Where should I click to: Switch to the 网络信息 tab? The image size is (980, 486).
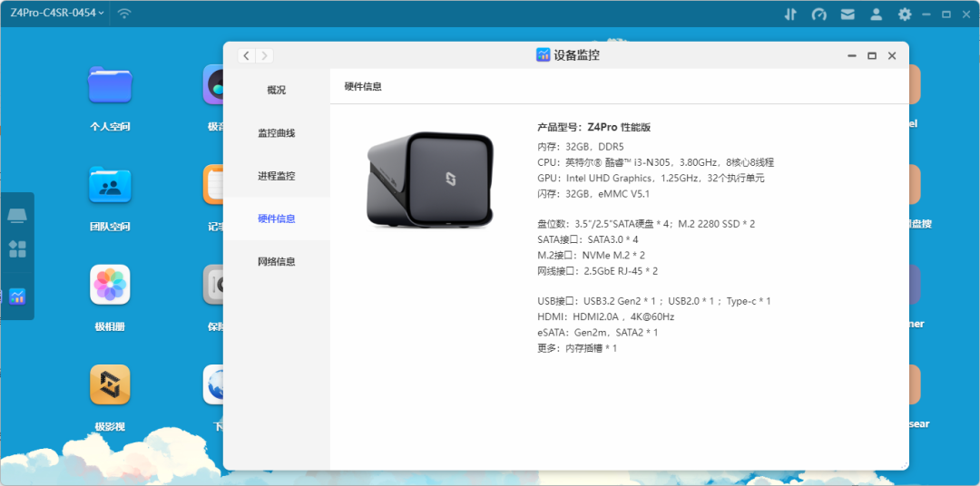coord(276,262)
